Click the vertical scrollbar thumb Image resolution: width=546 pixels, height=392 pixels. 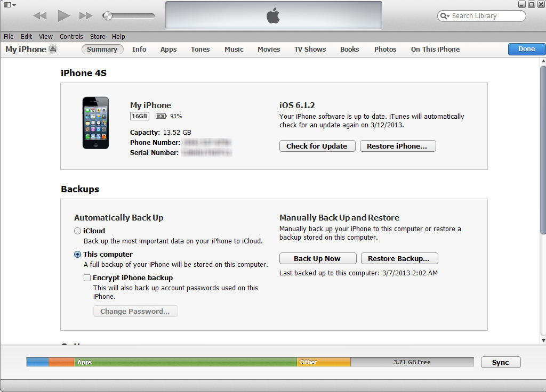[543, 150]
